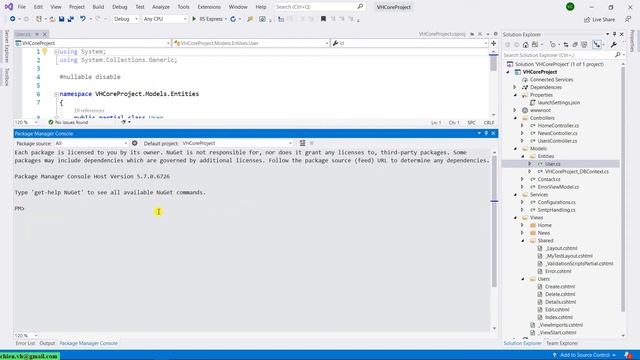Collapse the Views folder in Solution Explorer
This screenshot has height=360, width=640.
515,218
